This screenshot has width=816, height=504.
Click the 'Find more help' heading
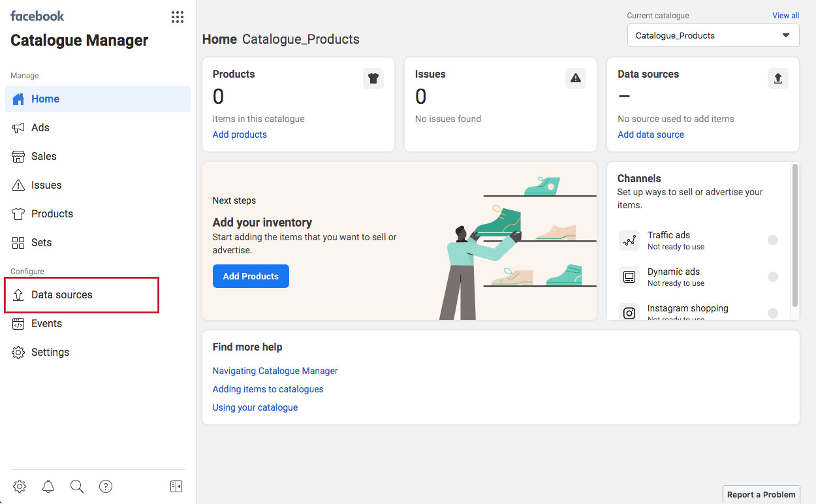(x=247, y=347)
